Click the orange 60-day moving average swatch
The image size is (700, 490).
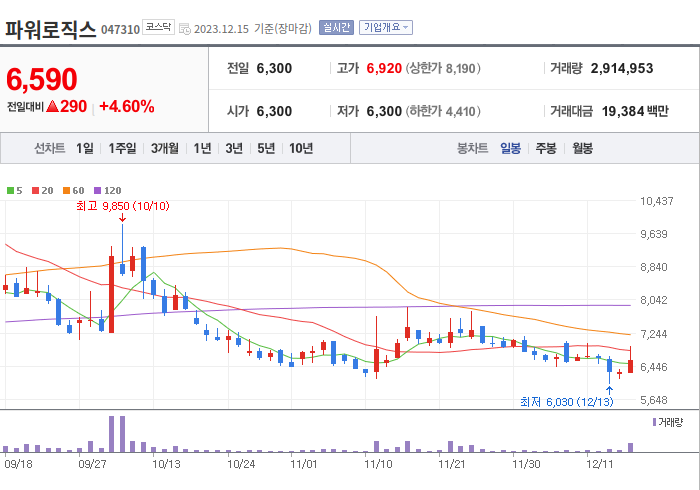pos(67,191)
